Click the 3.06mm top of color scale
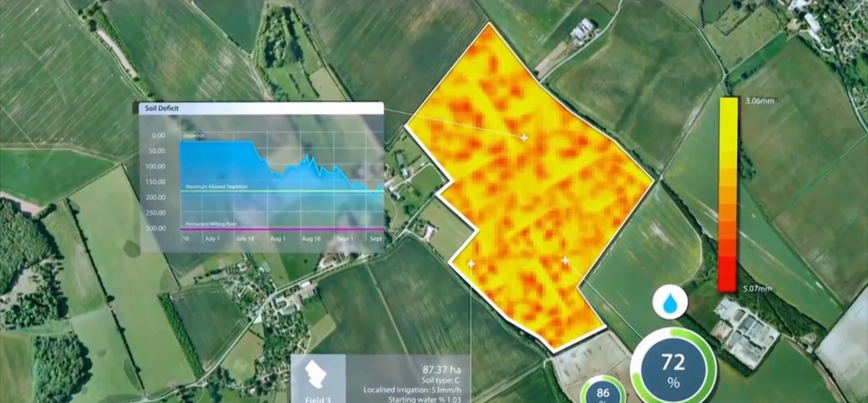The width and height of the screenshot is (868, 403). [760, 101]
